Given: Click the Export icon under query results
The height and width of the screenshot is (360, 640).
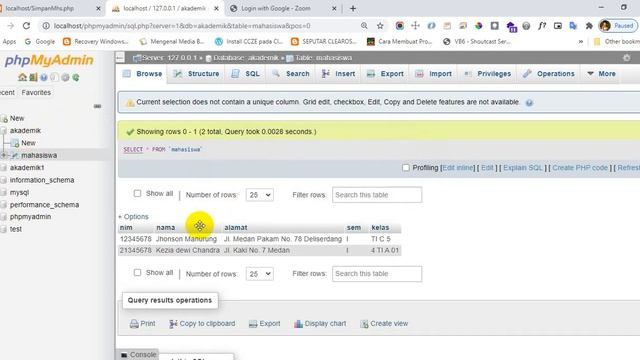Looking at the screenshot, I should coord(253,324).
